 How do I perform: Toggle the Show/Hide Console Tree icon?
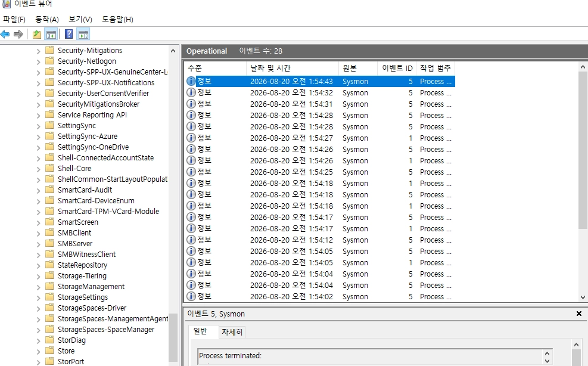click(x=51, y=35)
